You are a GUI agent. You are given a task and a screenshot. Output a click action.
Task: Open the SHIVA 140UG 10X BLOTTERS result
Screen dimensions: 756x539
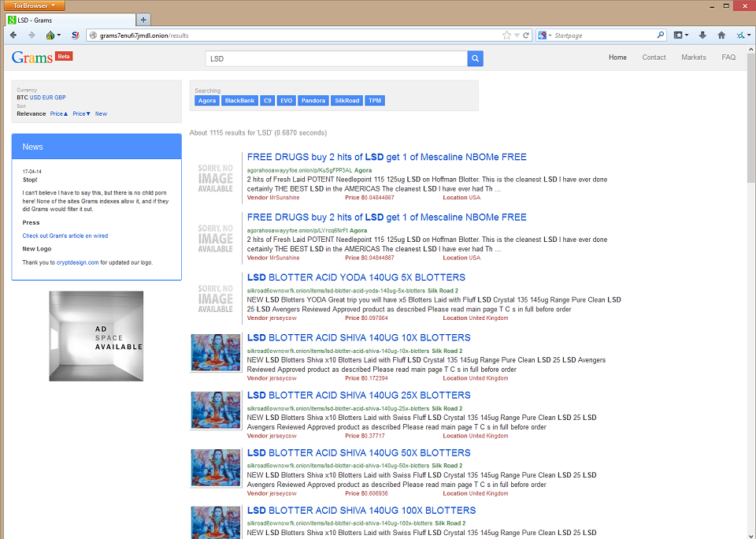pyautogui.click(x=359, y=338)
